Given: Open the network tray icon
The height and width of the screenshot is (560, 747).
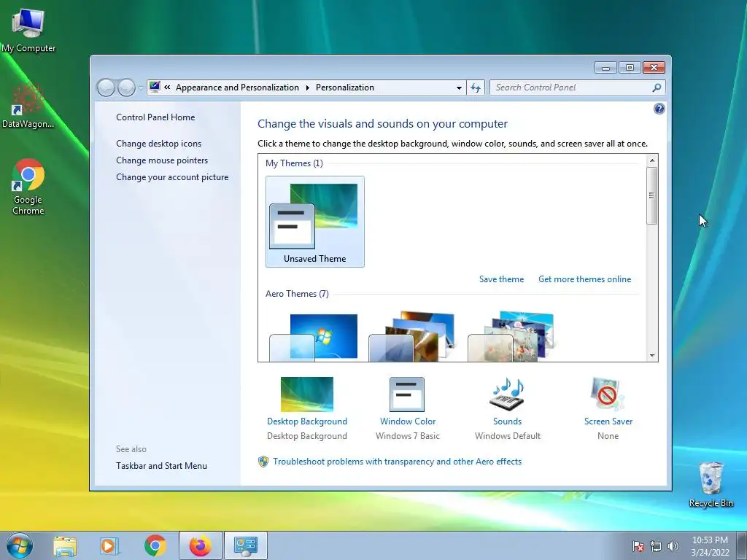Looking at the screenshot, I should 656,546.
